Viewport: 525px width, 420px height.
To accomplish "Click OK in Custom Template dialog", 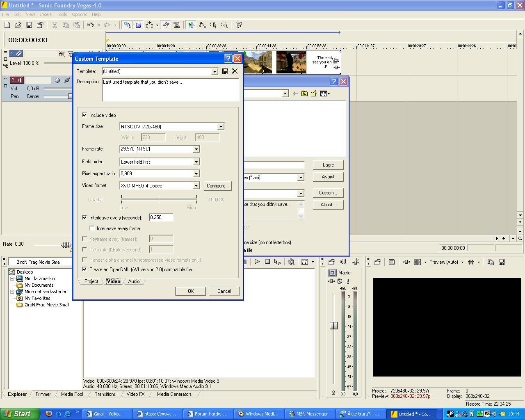I will [x=191, y=291].
